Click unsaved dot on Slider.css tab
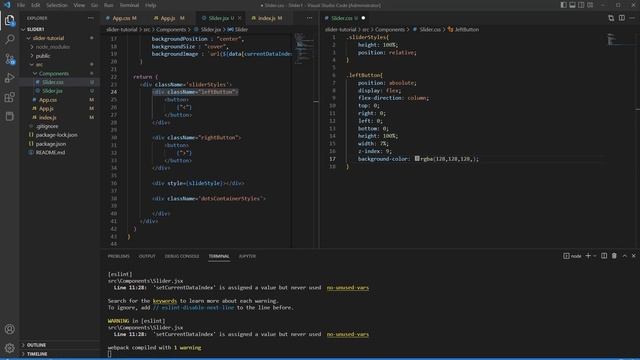Screen dimensions: 640x360 point(363,18)
